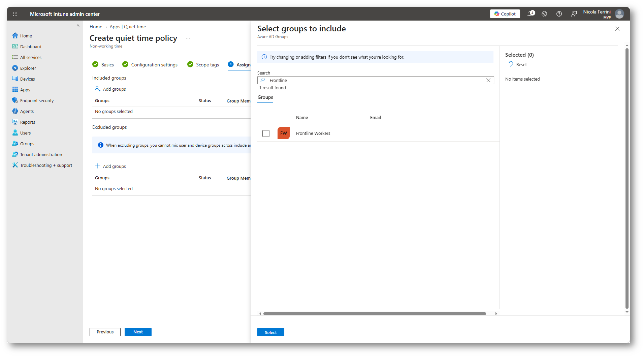The image size is (644, 357).
Task: Sort by the Name column header
Action: pos(302,118)
